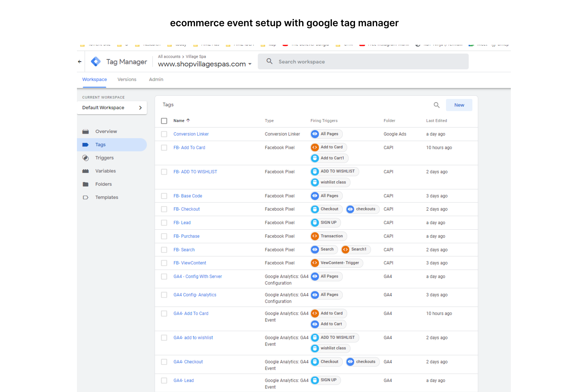Switch to the Versions tab

127,79
